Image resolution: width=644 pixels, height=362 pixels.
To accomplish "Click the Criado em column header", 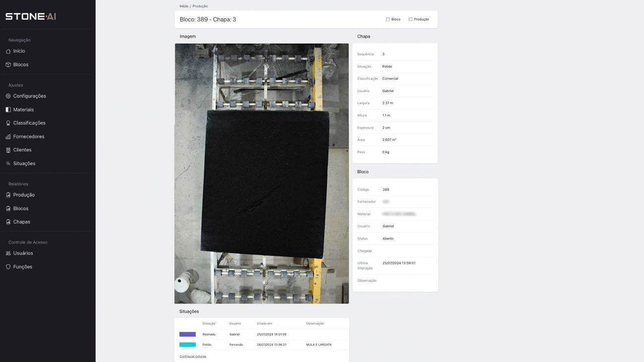I will (x=265, y=323).
